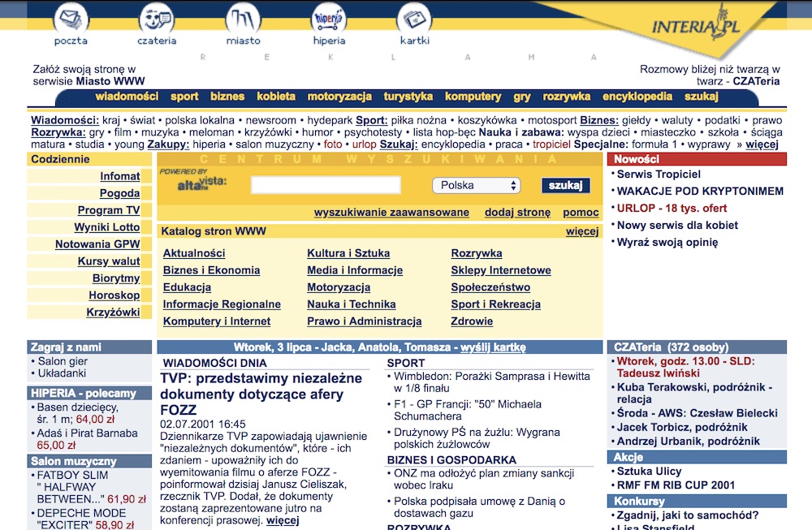This screenshot has height=530, width=812.
Task: Open wiadomości in the navigation bar
Action: click(x=127, y=97)
